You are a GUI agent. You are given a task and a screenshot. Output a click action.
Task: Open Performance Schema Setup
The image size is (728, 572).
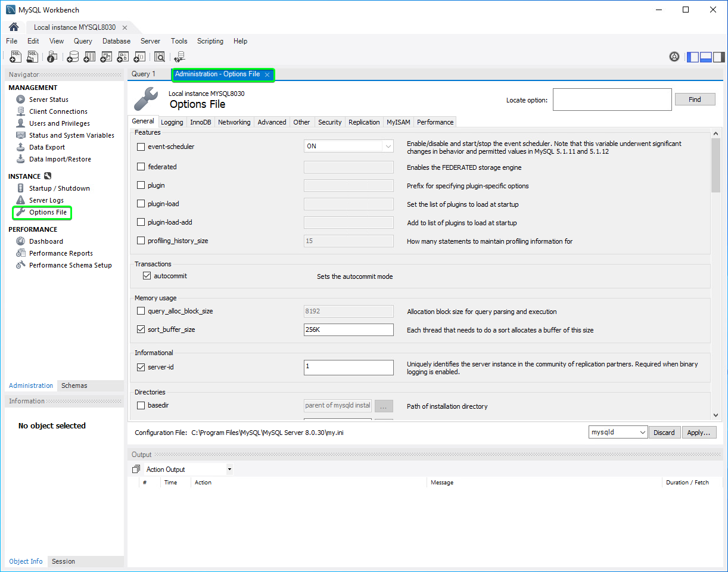(x=70, y=265)
